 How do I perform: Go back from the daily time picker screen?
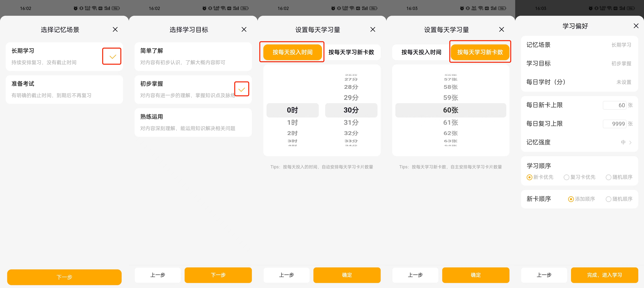pos(286,275)
